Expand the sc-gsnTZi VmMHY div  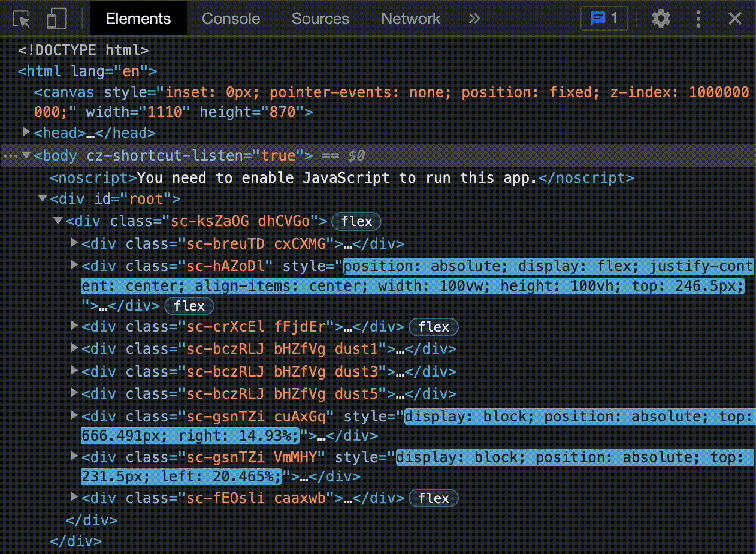point(74,455)
